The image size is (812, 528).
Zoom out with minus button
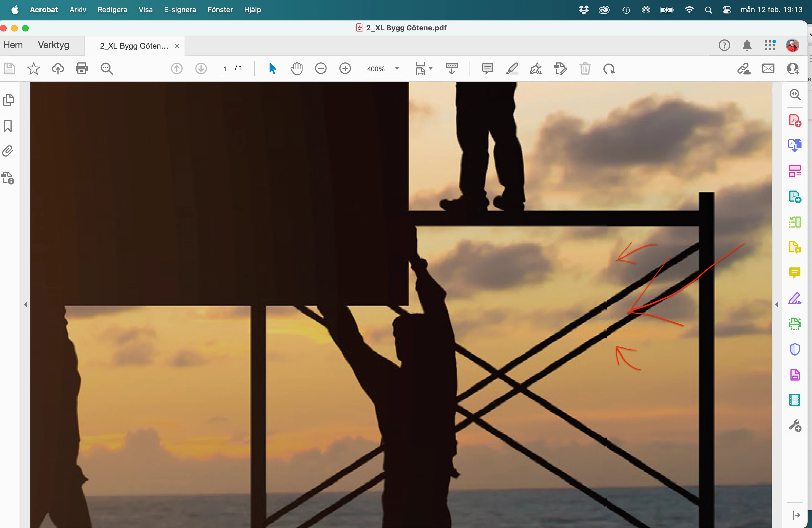click(x=321, y=68)
